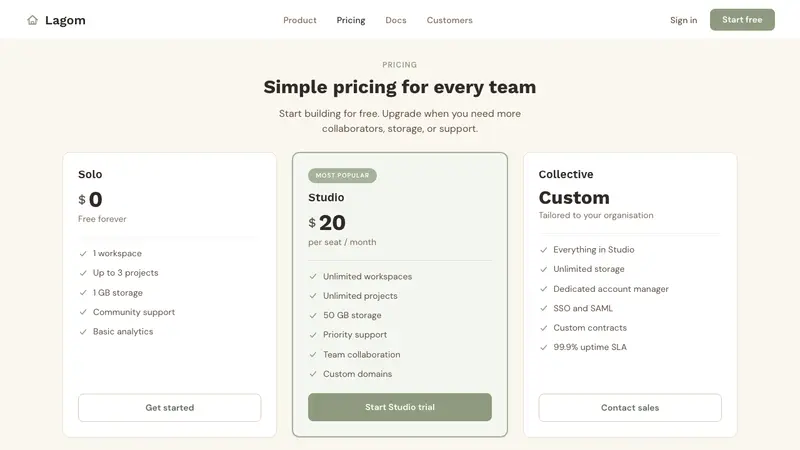The image size is (800, 450).
Task: Click the 'Up to 3 projects' text
Action: (126, 273)
